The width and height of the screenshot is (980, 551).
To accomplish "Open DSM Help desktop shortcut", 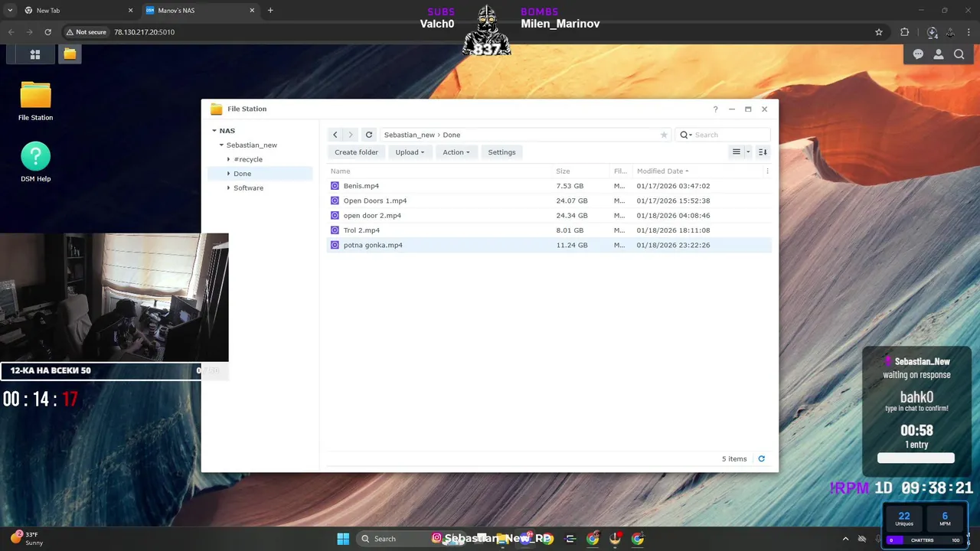I will point(35,162).
